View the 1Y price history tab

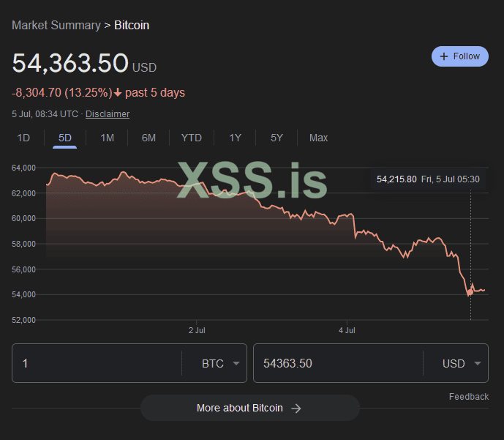(235, 138)
